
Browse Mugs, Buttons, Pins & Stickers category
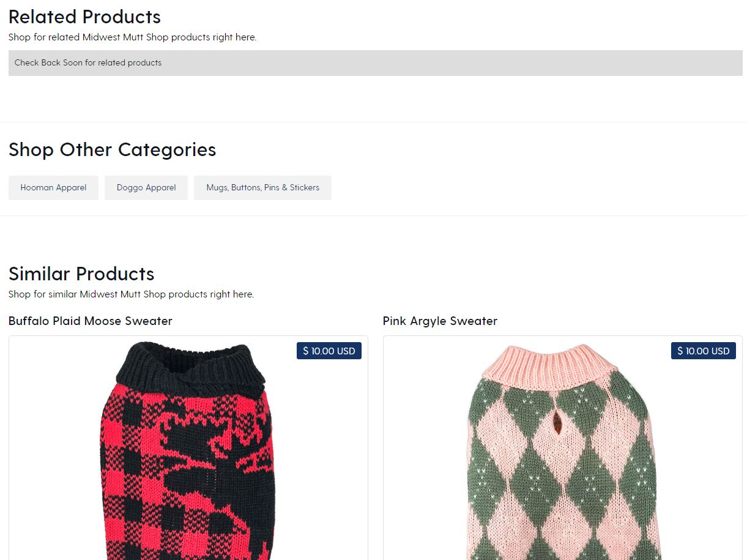click(262, 187)
